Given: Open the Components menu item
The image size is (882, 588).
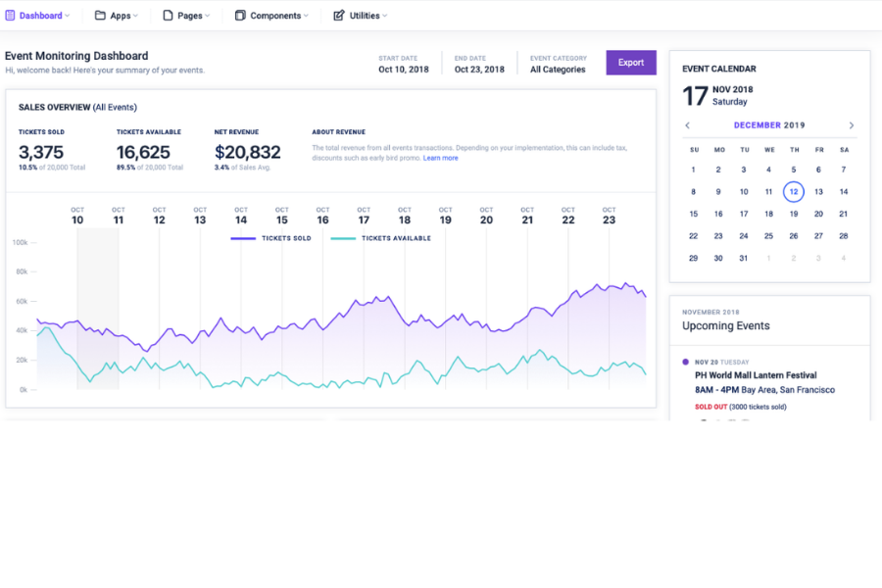Looking at the screenshot, I should point(272,16).
